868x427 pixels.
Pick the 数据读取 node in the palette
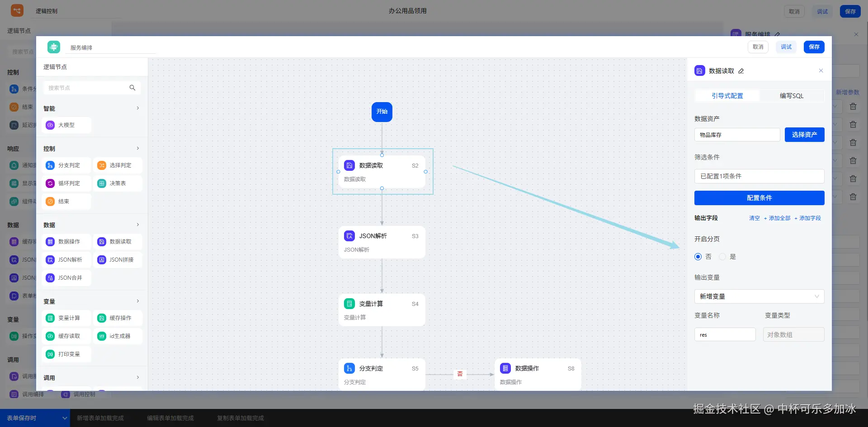(118, 242)
